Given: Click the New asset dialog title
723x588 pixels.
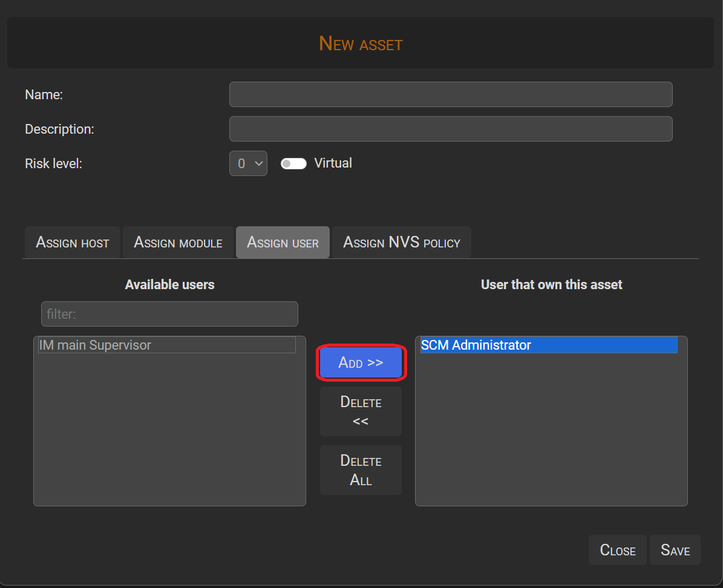Looking at the screenshot, I should pyautogui.click(x=361, y=43).
